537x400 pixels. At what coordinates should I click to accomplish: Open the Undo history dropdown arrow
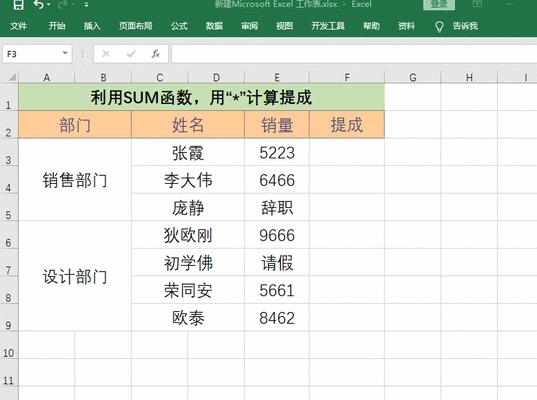(49, 4)
